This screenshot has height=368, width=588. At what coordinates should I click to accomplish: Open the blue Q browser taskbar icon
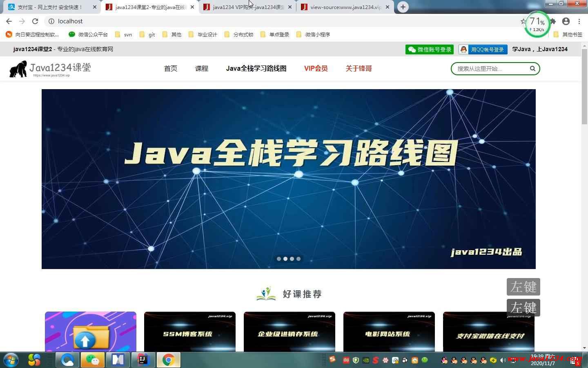click(68, 360)
